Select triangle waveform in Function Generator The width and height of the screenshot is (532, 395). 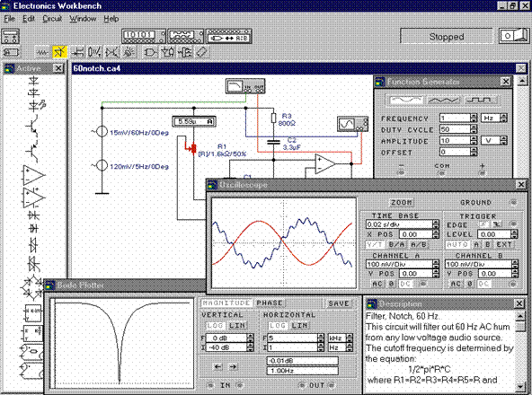[x=443, y=100]
